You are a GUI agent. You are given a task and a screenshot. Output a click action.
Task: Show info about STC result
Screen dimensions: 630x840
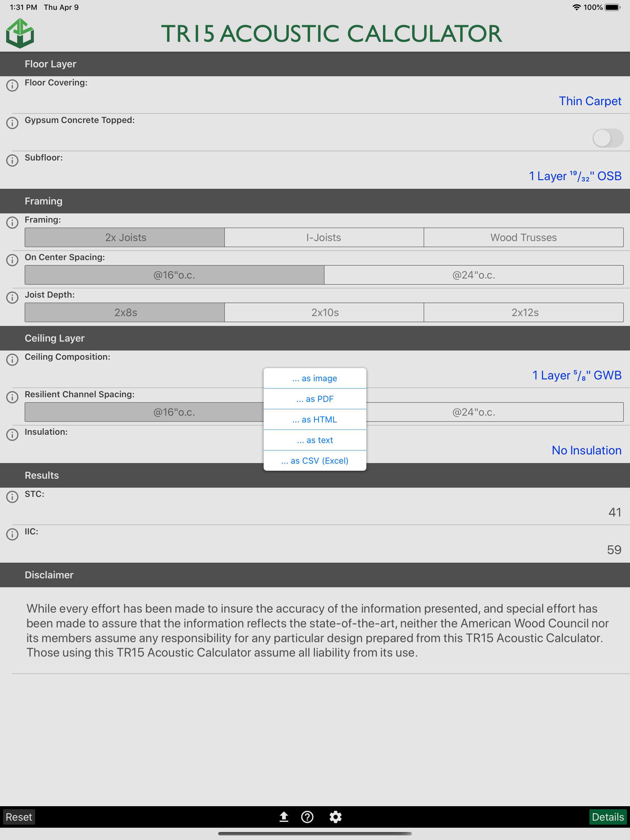(x=12, y=497)
